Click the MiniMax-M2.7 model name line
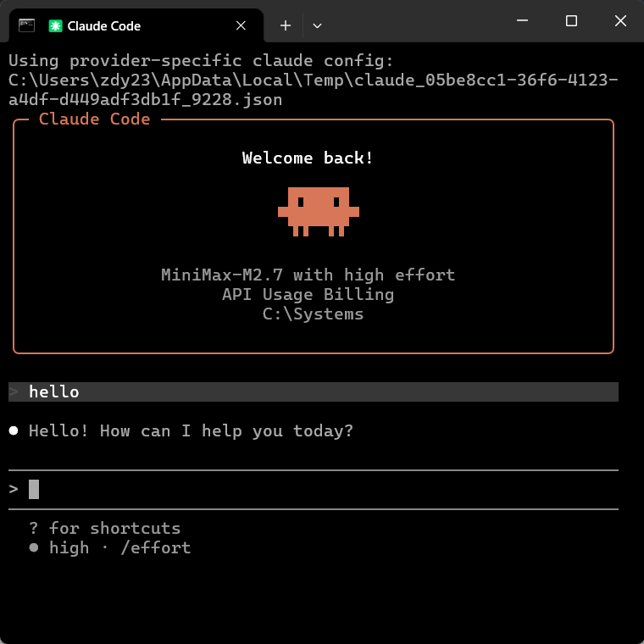 tap(308, 275)
